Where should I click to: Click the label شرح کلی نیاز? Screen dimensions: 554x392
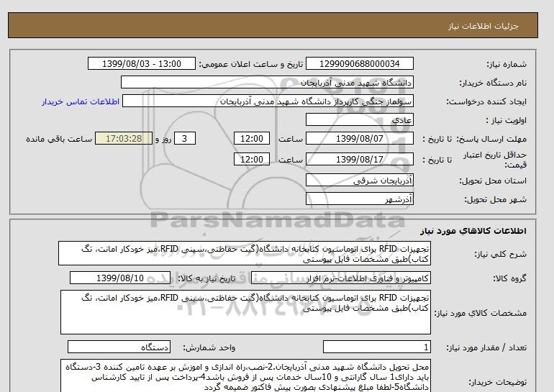coord(500,254)
